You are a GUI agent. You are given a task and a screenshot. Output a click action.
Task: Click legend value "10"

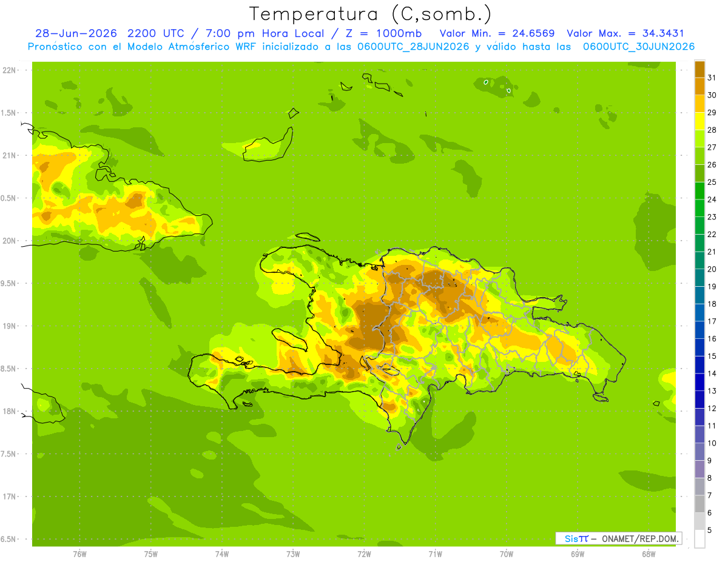(x=712, y=443)
